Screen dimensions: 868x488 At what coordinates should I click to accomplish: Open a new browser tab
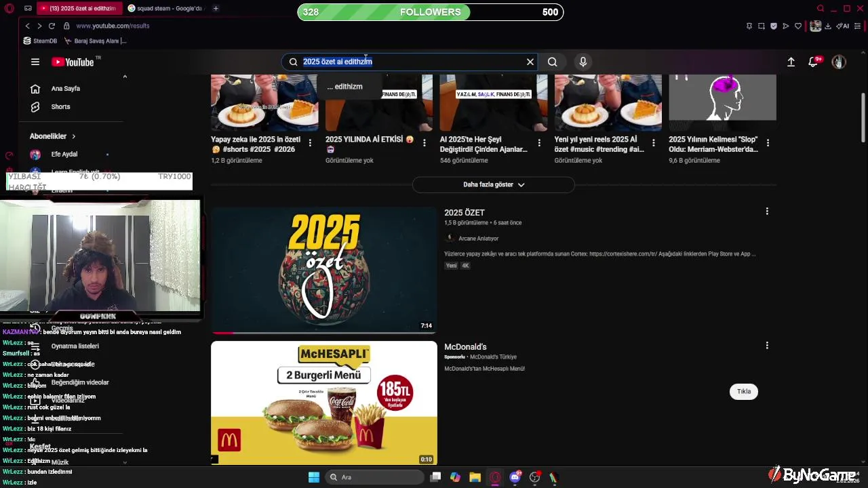216,8
